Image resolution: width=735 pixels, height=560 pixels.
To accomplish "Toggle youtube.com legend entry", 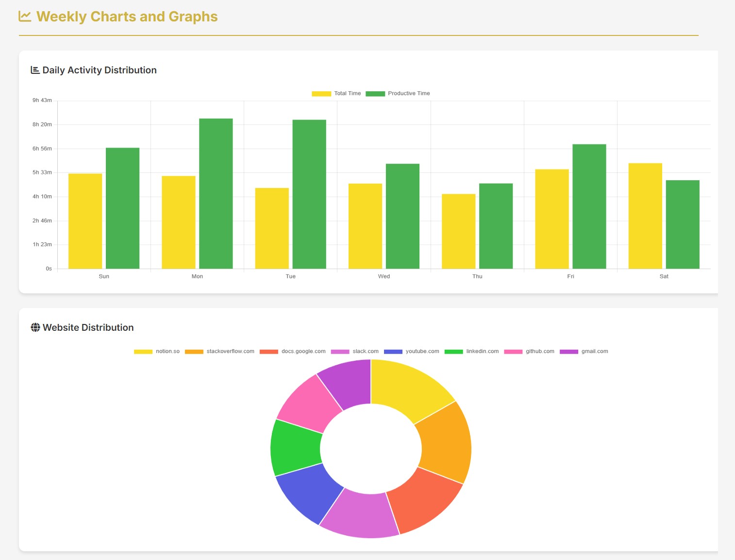I will click(412, 352).
